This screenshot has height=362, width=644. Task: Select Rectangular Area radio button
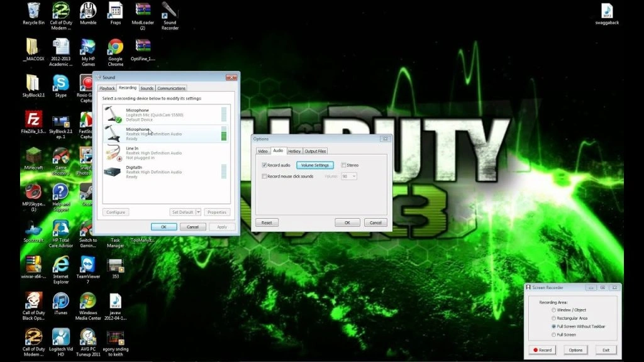click(x=553, y=318)
